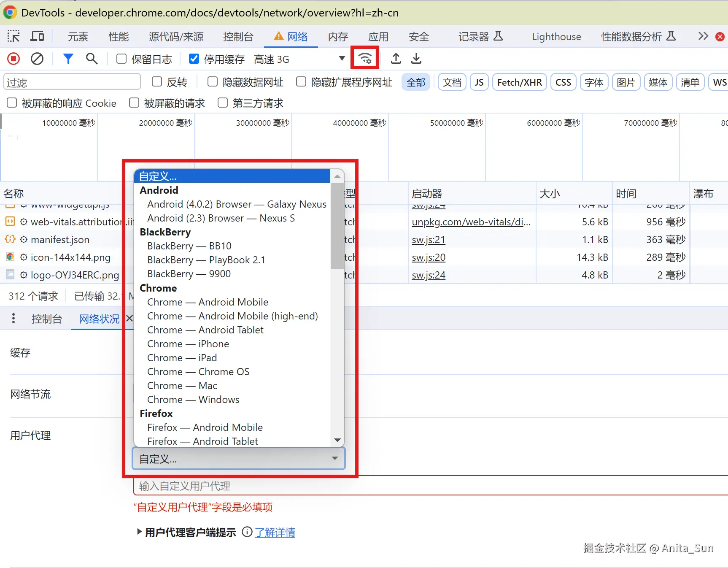The height and width of the screenshot is (568, 728).
Task: Show only 图片 requests
Action: click(x=626, y=82)
